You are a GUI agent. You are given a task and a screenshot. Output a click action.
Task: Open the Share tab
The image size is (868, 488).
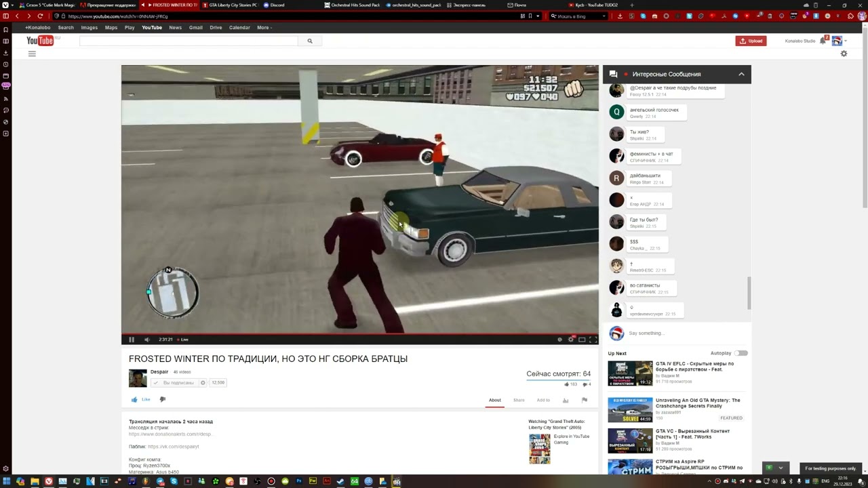(519, 400)
